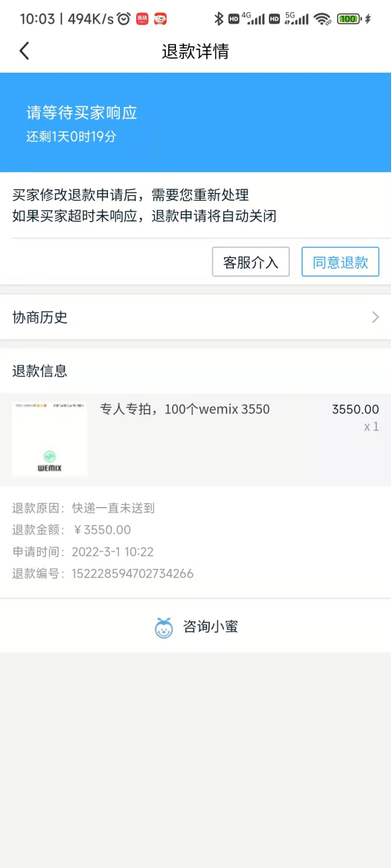This screenshot has height=868, width=391.
Task: Tap the 退款详情 page title
Action: 195,51
